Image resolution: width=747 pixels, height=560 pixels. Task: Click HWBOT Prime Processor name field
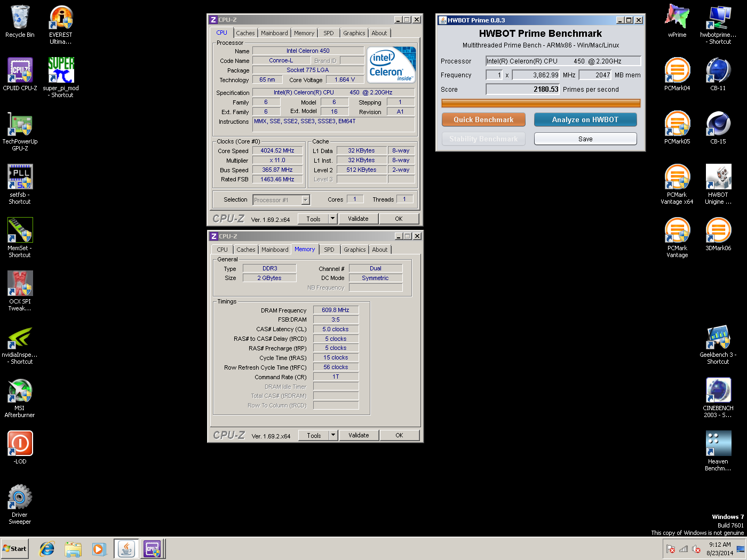(x=563, y=61)
